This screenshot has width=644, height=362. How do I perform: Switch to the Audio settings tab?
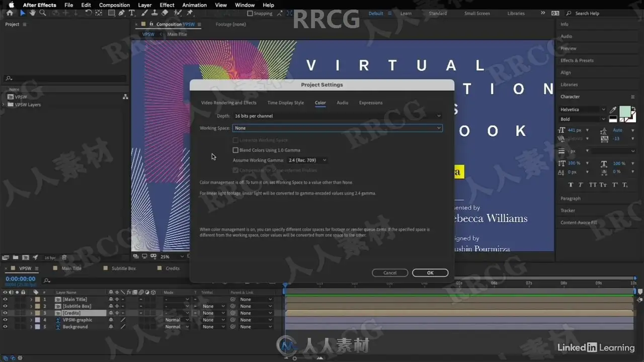click(x=342, y=103)
